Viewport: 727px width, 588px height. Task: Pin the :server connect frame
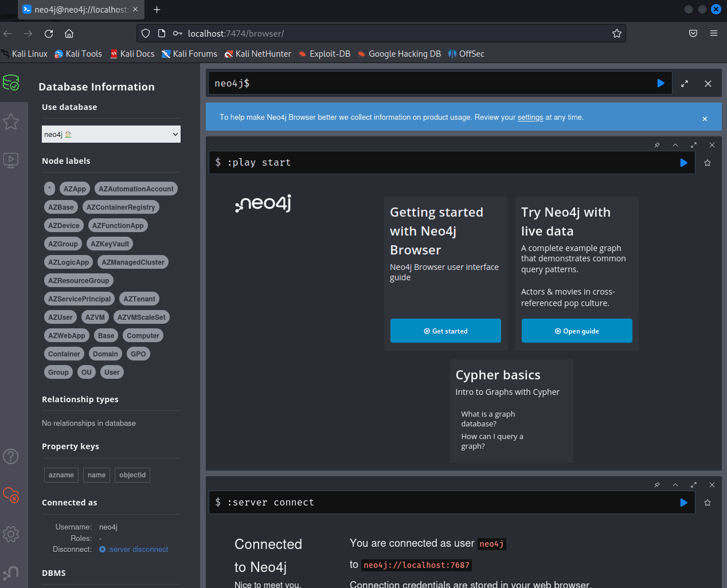[657, 485]
